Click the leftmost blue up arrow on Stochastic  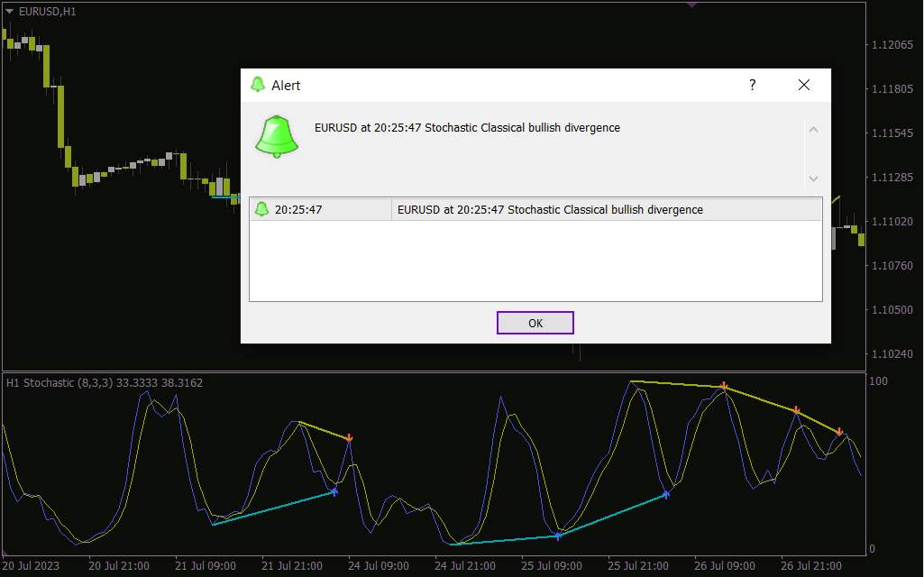coord(334,491)
